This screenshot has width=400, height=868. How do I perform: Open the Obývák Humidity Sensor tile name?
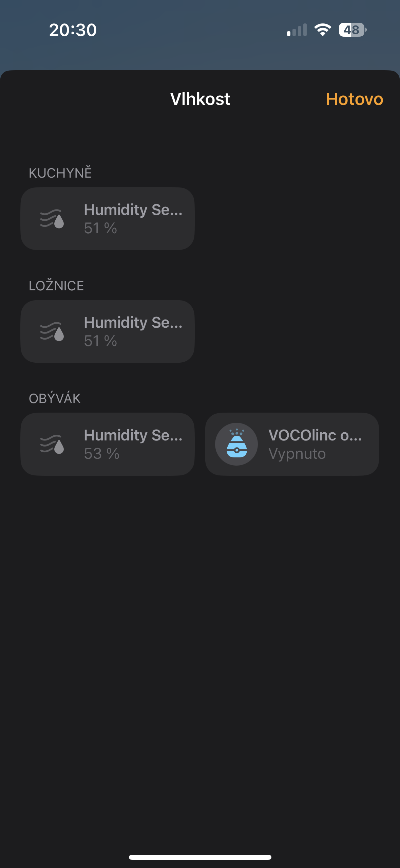(x=133, y=435)
